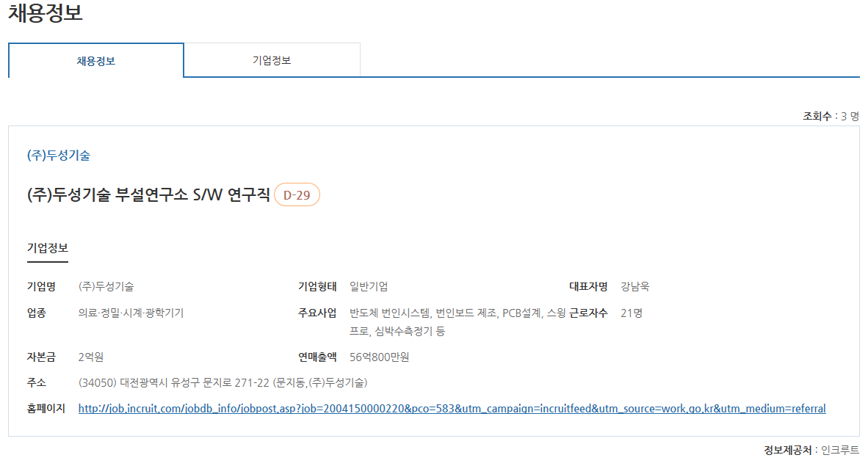Click the view count '조회수 : 3 명'
Viewport: 868px width, 466px height.
click(831, 116)
